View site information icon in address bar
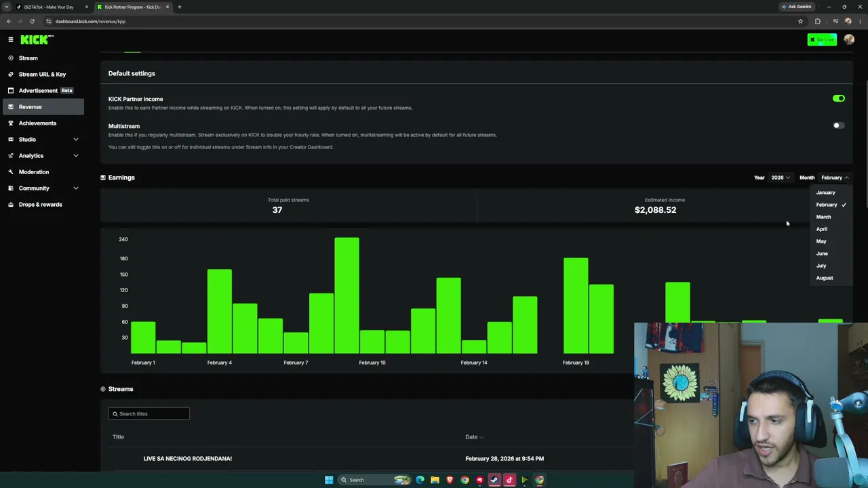The height and width of the screenshot is (488, 868). (x=49, y=21)
